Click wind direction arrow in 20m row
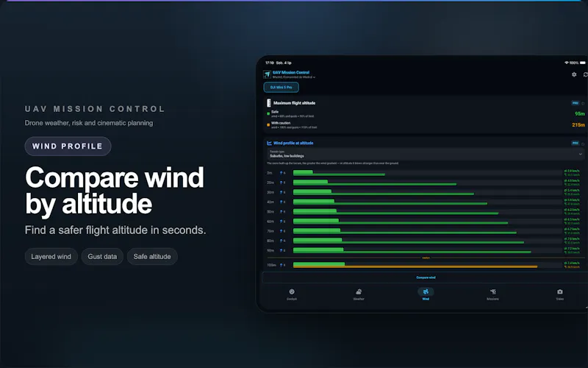 tap(282, 183)
